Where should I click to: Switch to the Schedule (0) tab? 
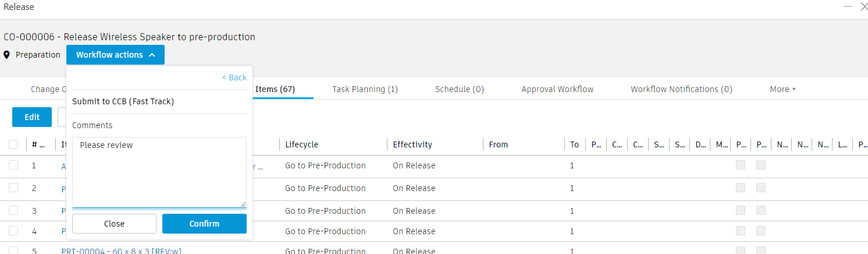(459, 89)
